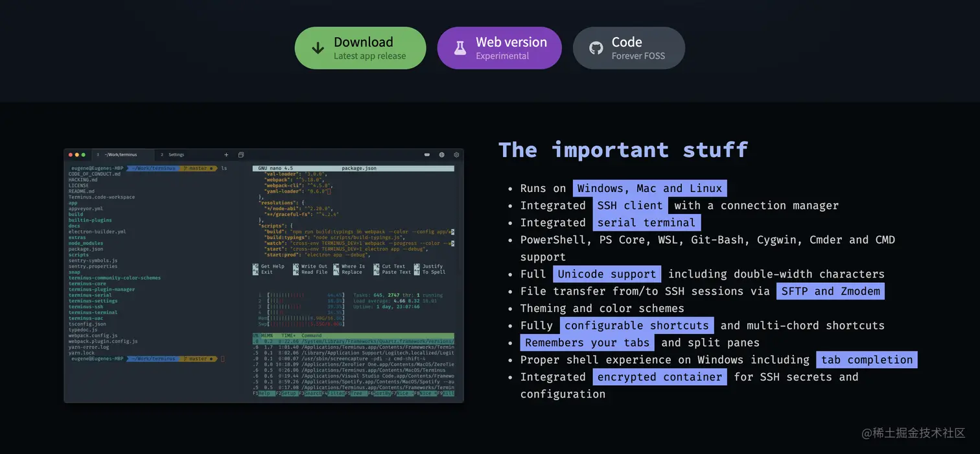Click the Code Forever FOSS button
Image resolution: width=980 pixels, height=454 pixels.
click(629, 47)
